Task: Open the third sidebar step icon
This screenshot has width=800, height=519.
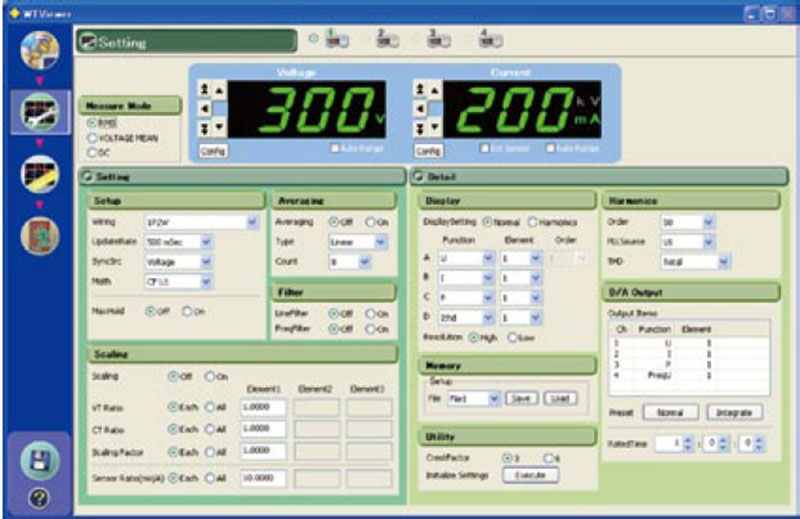Action: [x=39, y=174]
